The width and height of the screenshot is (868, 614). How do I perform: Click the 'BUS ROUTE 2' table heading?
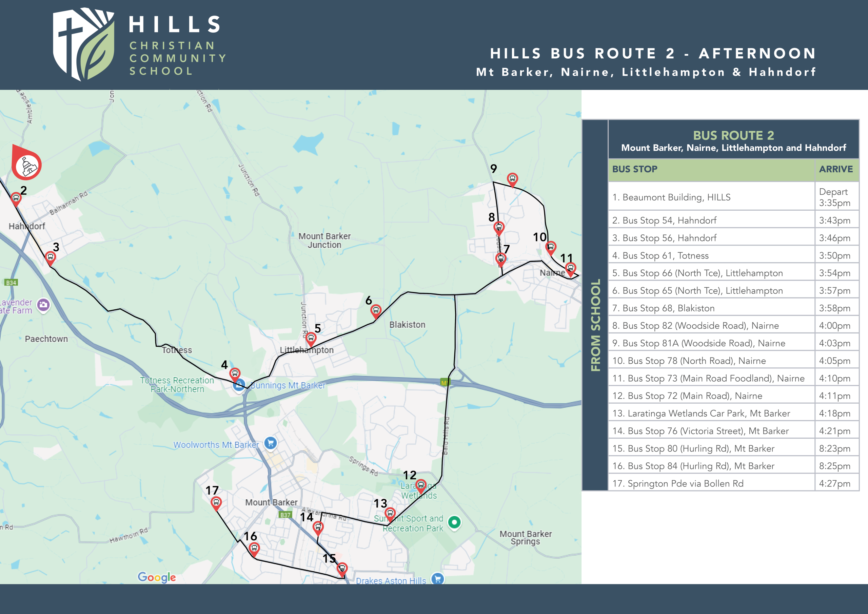[x=733, y=135]
